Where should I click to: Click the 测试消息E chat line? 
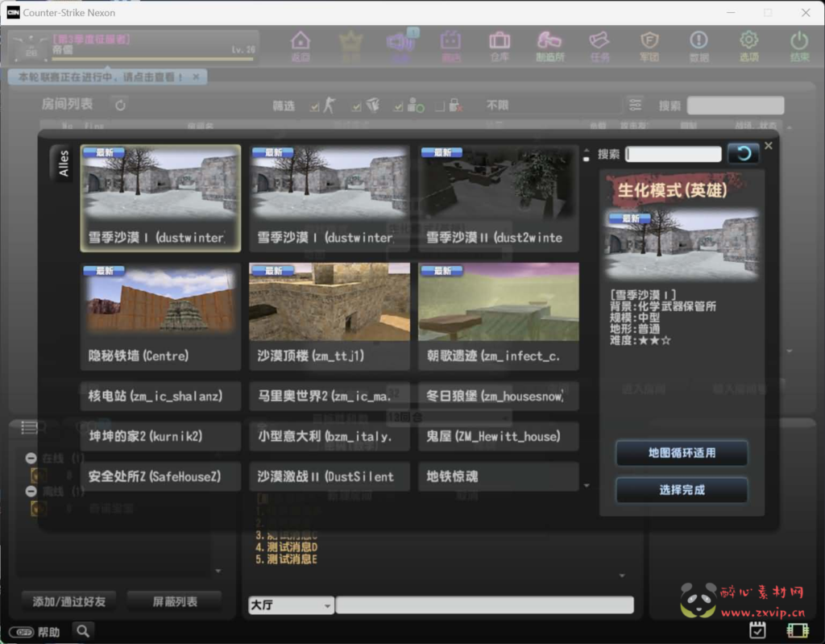(x=286, y=559)
